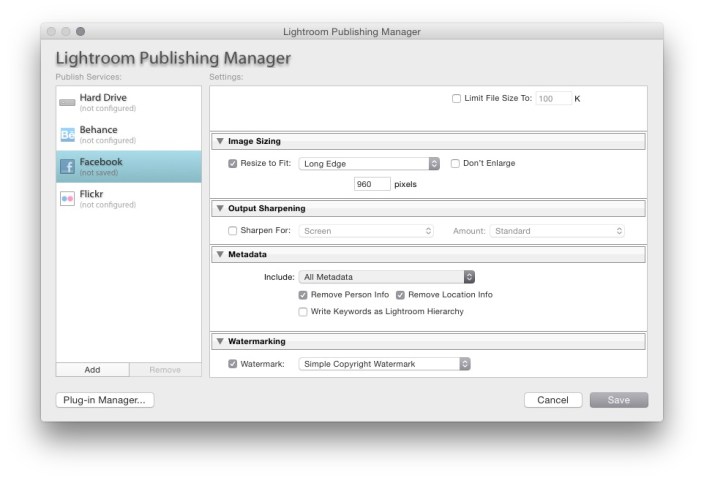The height and width of the screenshot is (480, 704).
Task: Collapse the Image Sizing section
Action: click(x=221, y=141)
